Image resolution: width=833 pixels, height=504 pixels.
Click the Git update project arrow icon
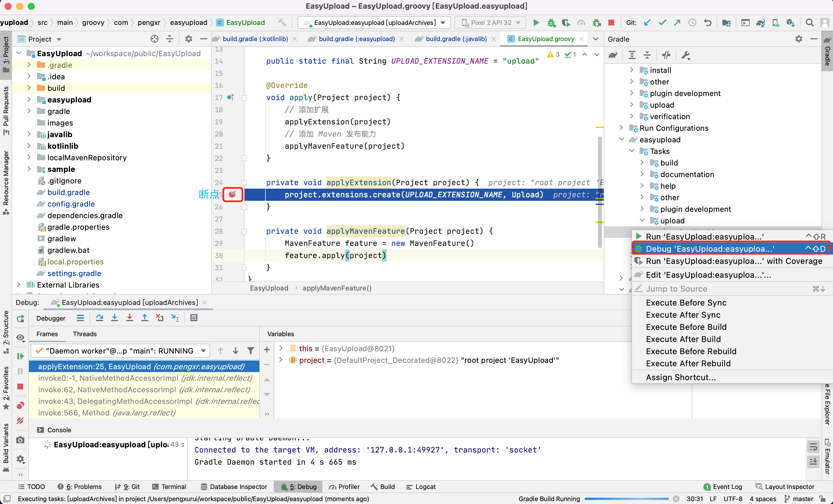[x=647, y=23]
